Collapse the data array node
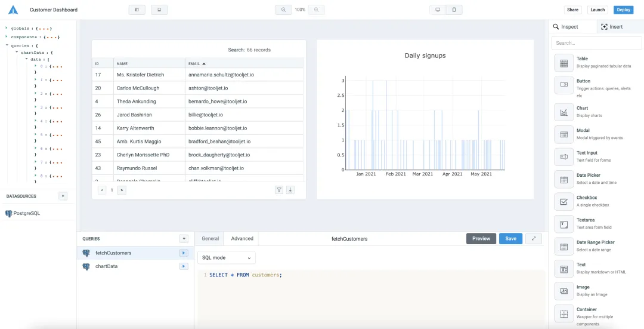The height and width of the screenshot is (329, 644). (x=26, y=59)
